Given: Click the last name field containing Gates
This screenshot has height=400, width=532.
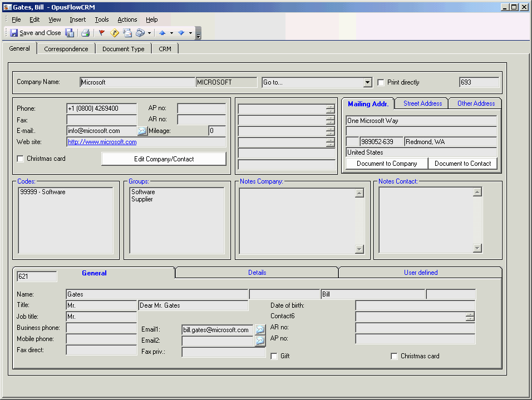Looking at the screenshot, I should tap(157, 294).
